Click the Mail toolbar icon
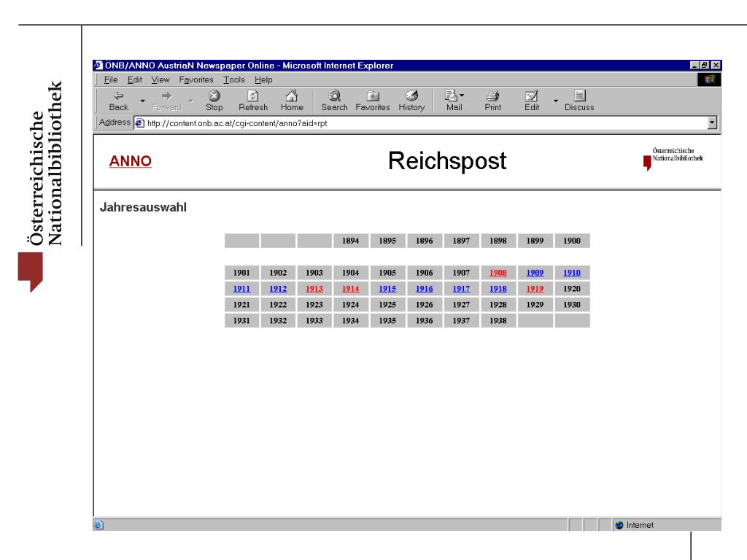Viewport: 747px width, 560px height. pos(454,101)
